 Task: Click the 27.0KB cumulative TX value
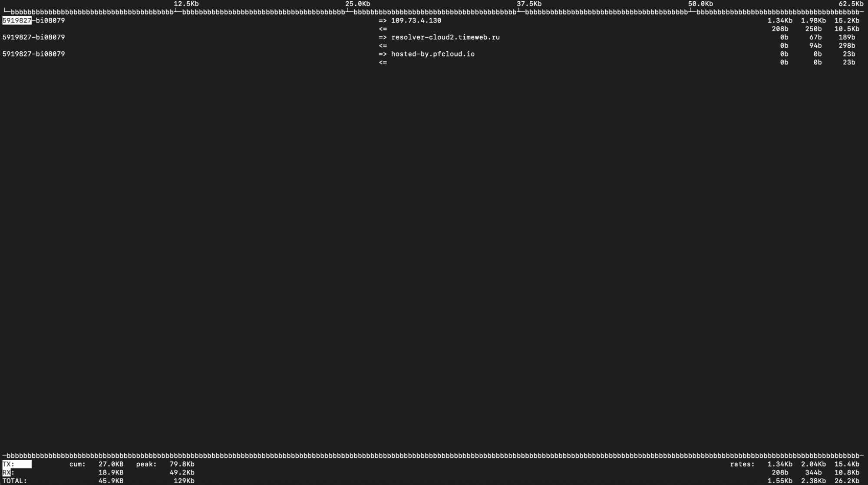coord(111,464)
